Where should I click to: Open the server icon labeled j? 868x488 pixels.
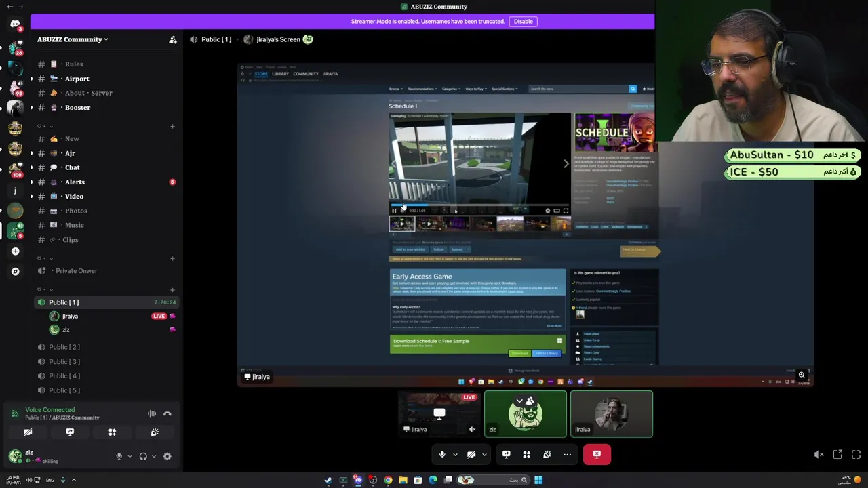[15, 190]
